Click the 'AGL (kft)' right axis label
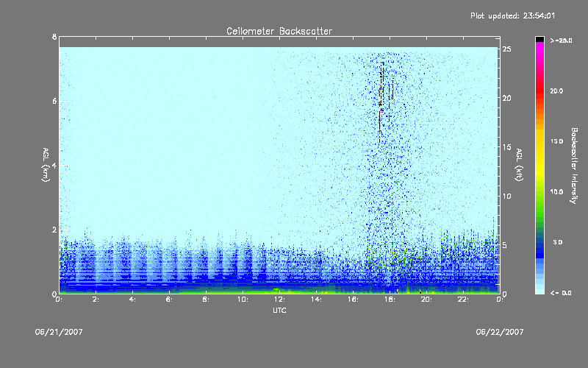The width and height of the screenshot is (588, 368). (519, 165)
